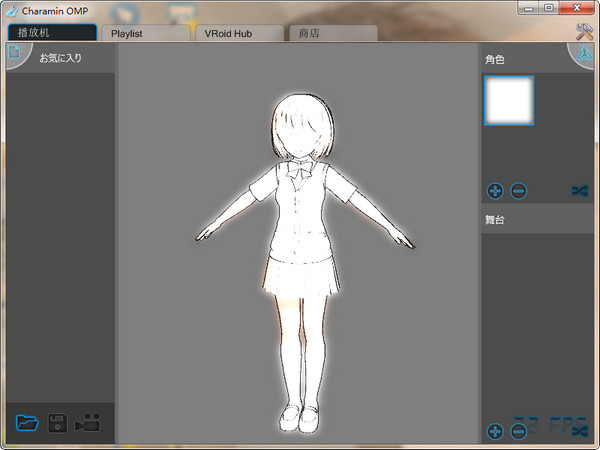Add a character with the plus icon under 角色

pyautogui.click(x=495, y=190)
